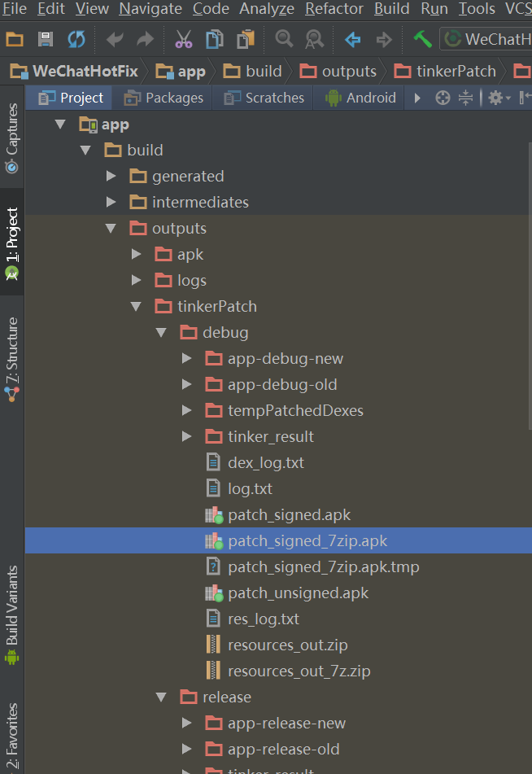
Task: Open the Build menu
Action: 392,8
